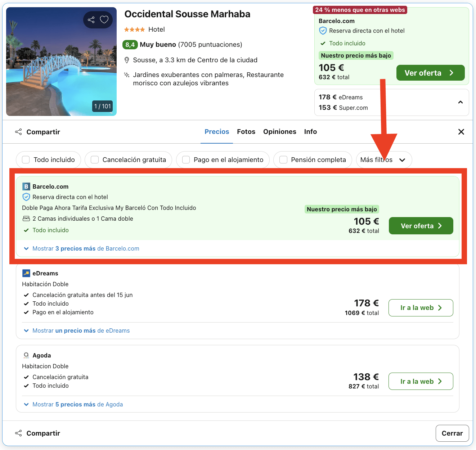Viewport: 476px width, 450px height.
Task: Open the hotel photo gallery thumbnail
Action: tap(62, 62)
